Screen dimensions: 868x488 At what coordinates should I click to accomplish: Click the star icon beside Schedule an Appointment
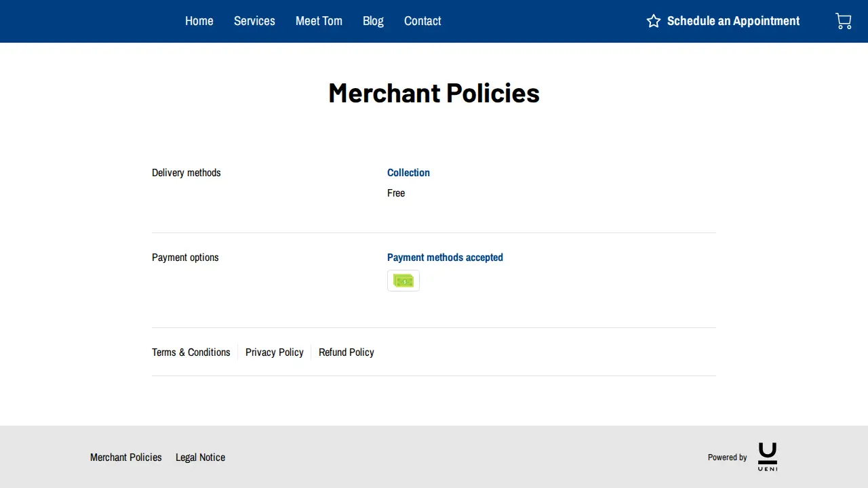coord(654,21)
